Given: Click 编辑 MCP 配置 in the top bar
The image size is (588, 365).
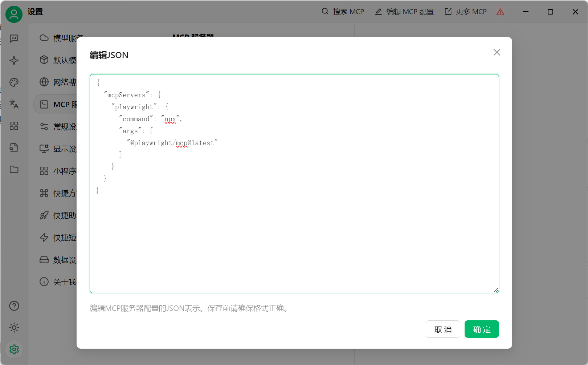Looking at the screenshot, I should tap(404, 12).
